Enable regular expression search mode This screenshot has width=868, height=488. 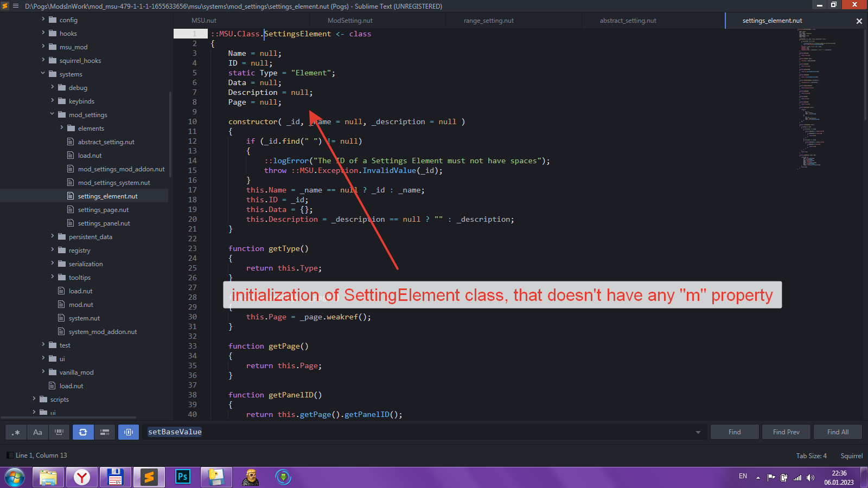16,432
